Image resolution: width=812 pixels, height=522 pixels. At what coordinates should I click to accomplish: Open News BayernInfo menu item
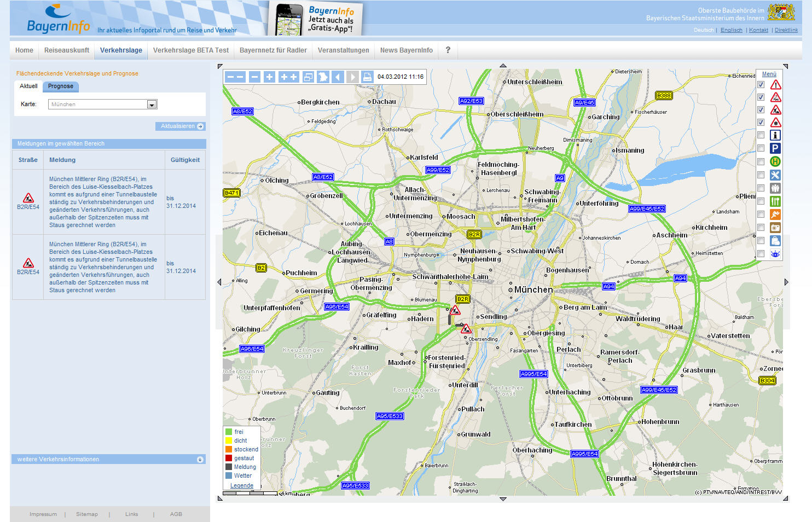(x=407, y=50)
